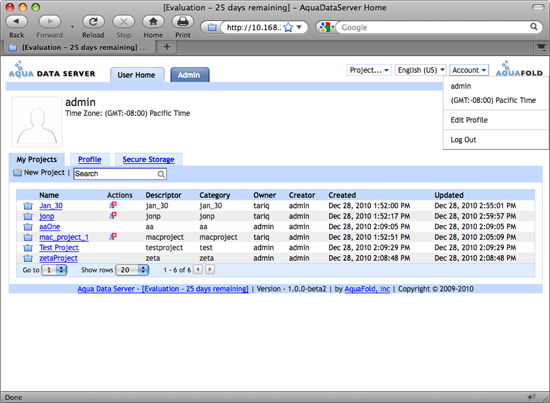Viewport: 550px width, 403px height.
Task: Open the Show rows selector
Action: click(132, 270)
